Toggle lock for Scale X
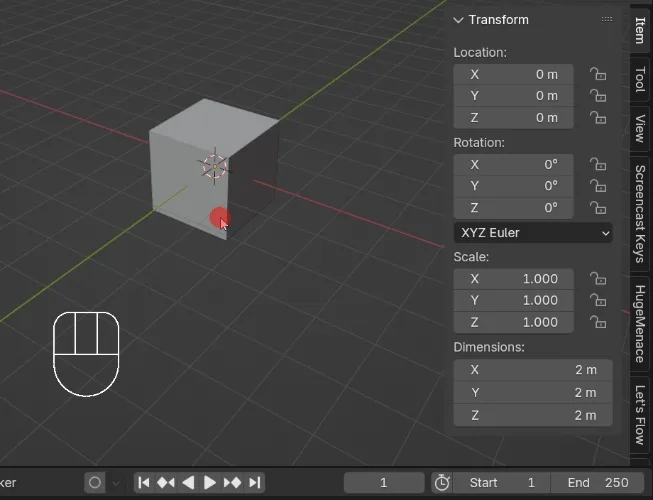653x500 pixels. [x=598, y=279]
